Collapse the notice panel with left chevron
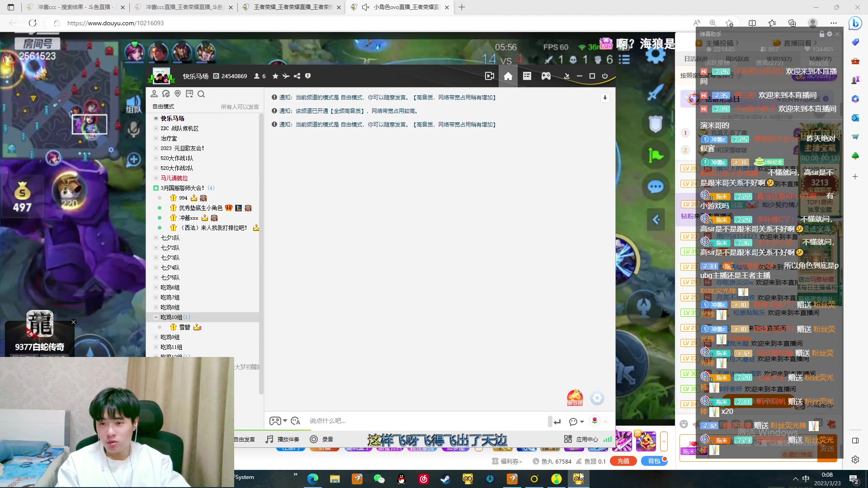This screenshot has height=488, width=868. tap(656, 220)
